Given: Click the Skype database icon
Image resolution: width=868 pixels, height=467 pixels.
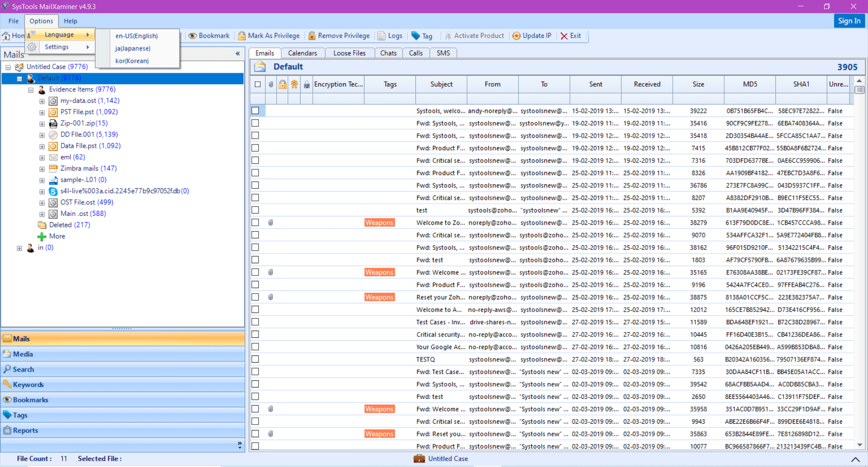Looking at the screenshot, I should point(53,191).
